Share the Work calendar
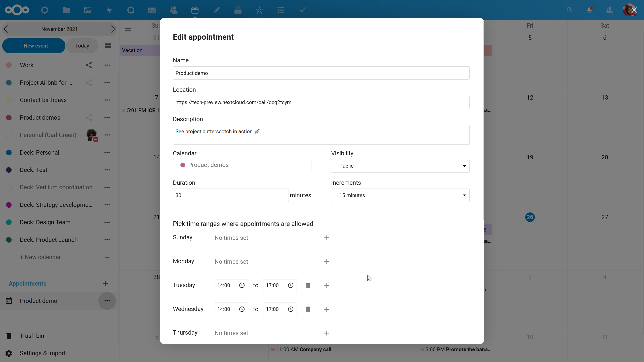This screenshot has width=644, height=362. point(89,65)
